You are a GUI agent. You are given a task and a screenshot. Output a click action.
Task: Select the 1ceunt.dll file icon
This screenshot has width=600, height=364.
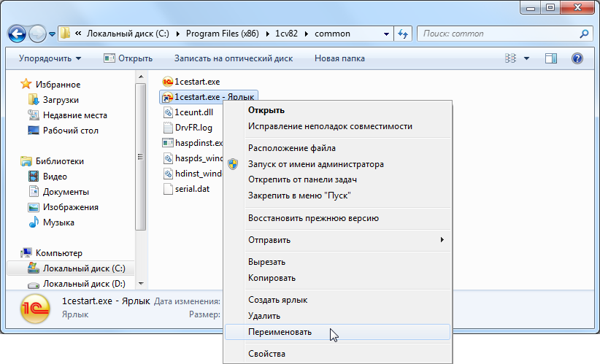pos(167,112)
